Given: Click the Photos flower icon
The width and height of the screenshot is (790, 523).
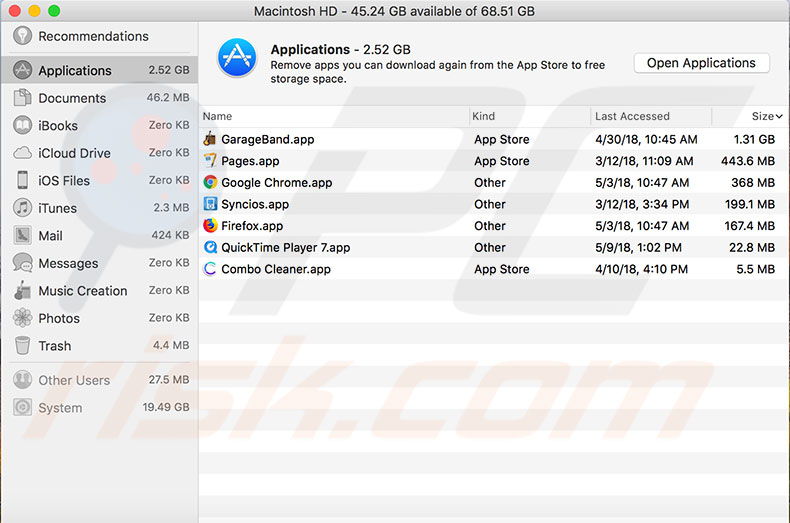Looking at the screenshot, I should click(x=22, y=318).
